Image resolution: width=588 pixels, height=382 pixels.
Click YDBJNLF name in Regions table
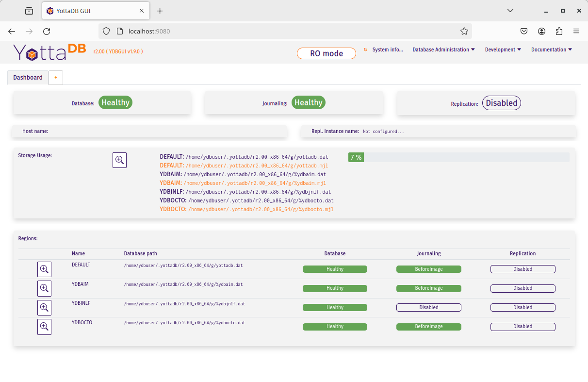(x=81, y=303)
